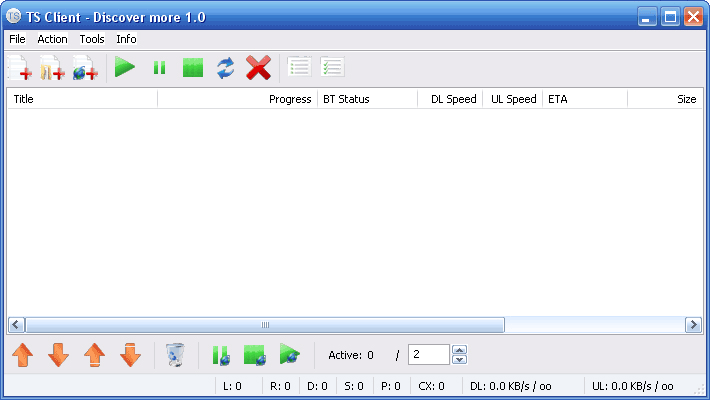Open the Tools menu

pos(92,39)
